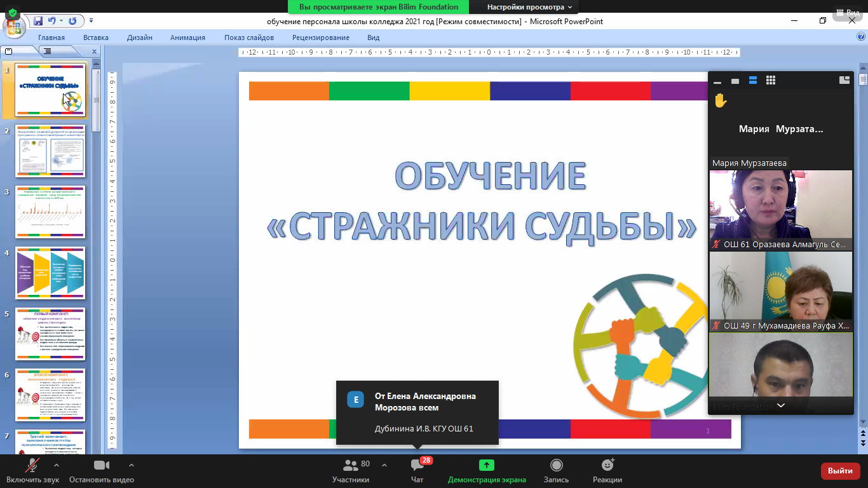Expand video options arrow beside camera
This screenshot has height=488, width=868.
click(x=132, y=464)
